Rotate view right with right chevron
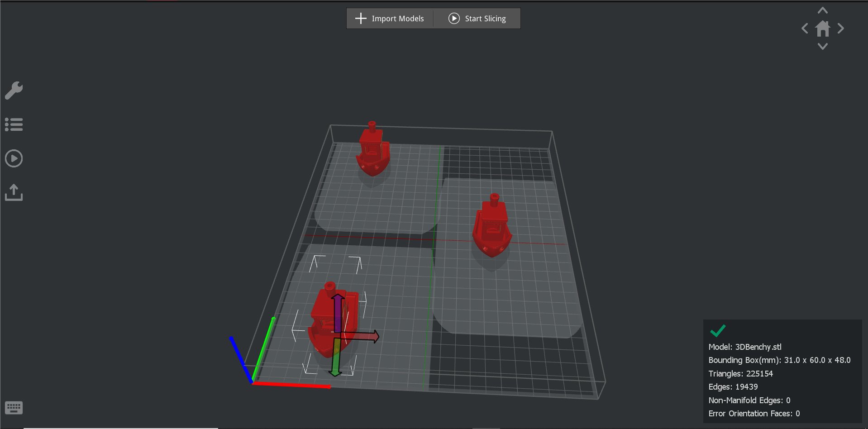This screenshot has height=429, width=868. (841, 29)
